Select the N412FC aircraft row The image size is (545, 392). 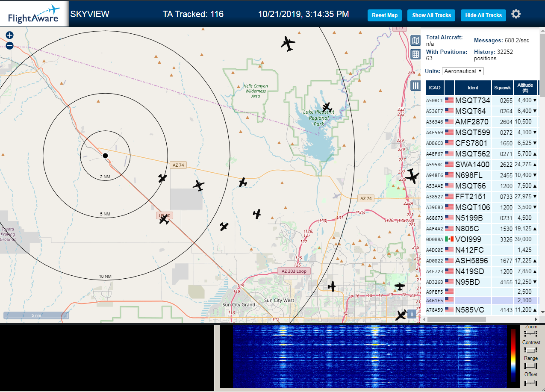(482, 250)
